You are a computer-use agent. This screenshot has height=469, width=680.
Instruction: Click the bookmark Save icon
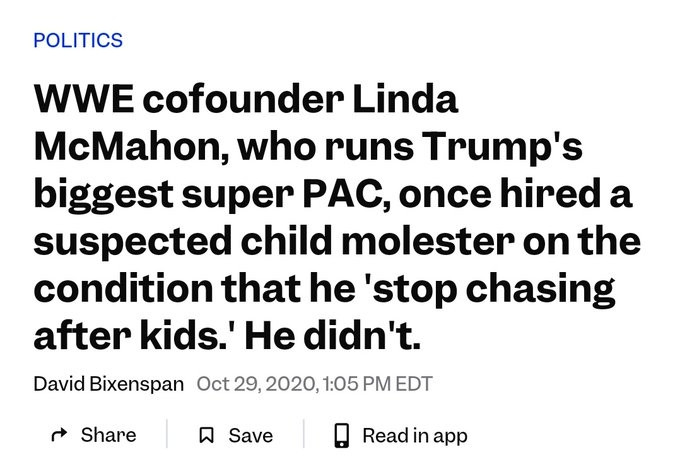[x=206, y=435]
